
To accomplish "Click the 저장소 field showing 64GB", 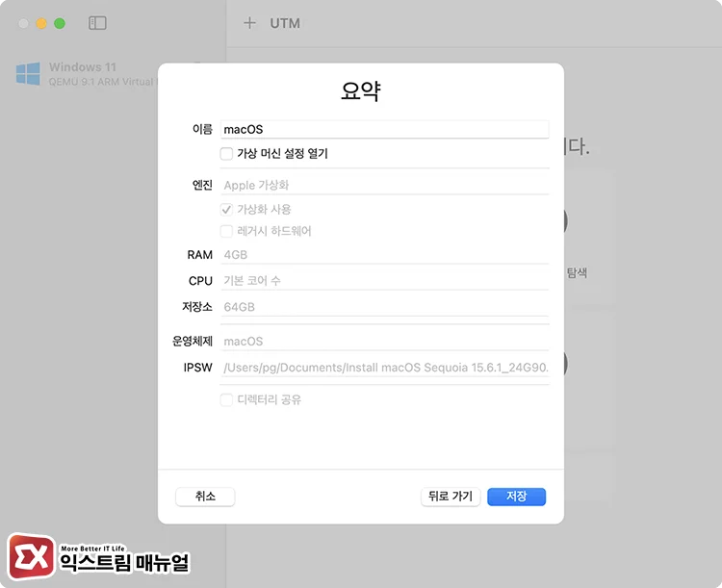I will tap(384, 307).
